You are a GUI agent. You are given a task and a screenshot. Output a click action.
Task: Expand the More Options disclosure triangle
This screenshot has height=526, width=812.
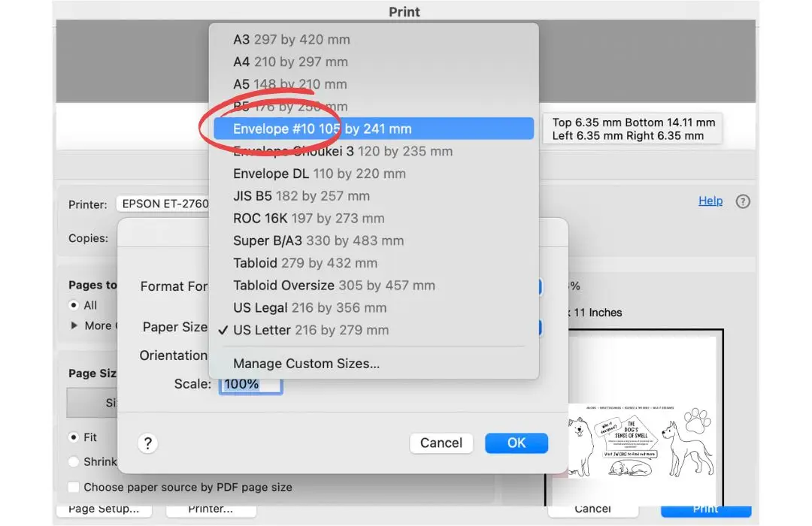tap(74, 325)
